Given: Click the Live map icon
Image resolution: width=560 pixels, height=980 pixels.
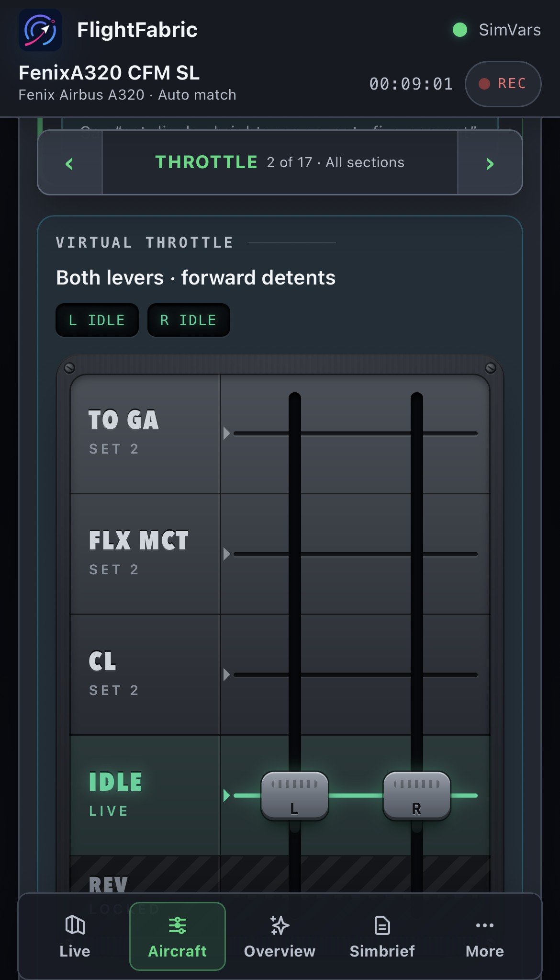Looking at the screenshot, I should click(75, 925).
